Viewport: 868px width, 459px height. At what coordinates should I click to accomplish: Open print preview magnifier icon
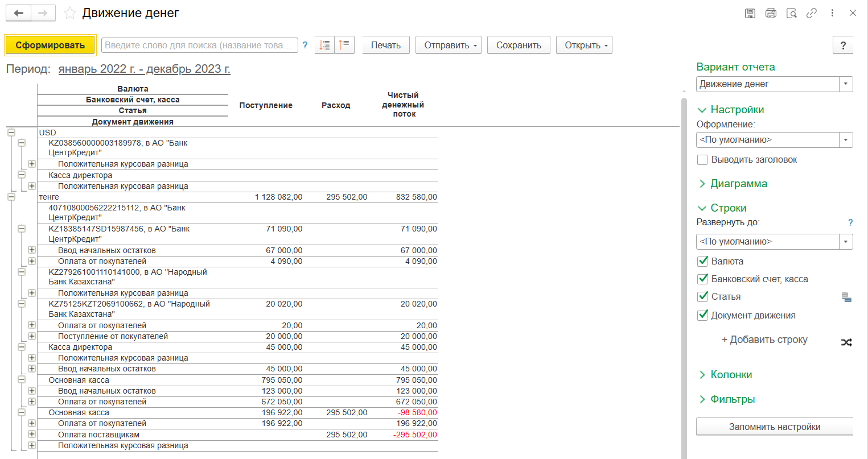791,13
